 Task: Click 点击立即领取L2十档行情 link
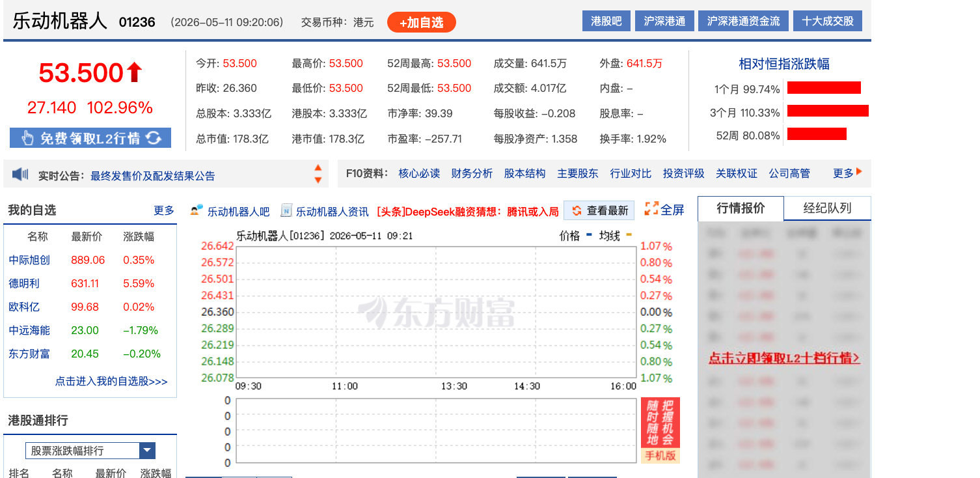point(784,358)
